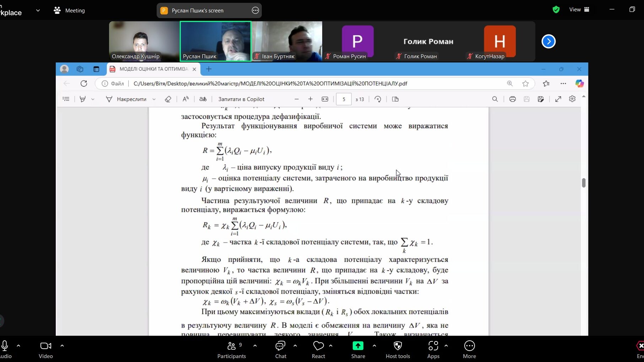The width and height of the screenshot is (644, 362).
Task: Show next participants with blue arrow
Action: click(548, 42)
